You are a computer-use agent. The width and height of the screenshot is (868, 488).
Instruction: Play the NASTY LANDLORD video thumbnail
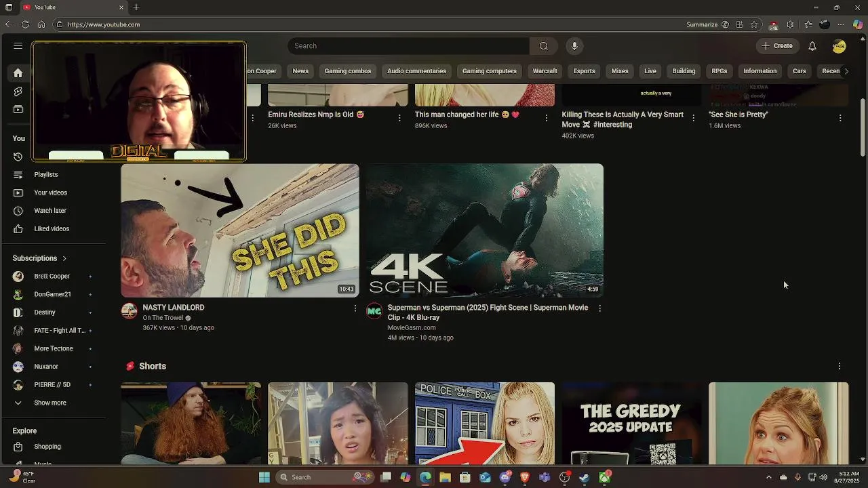click(x=240, y=230)
